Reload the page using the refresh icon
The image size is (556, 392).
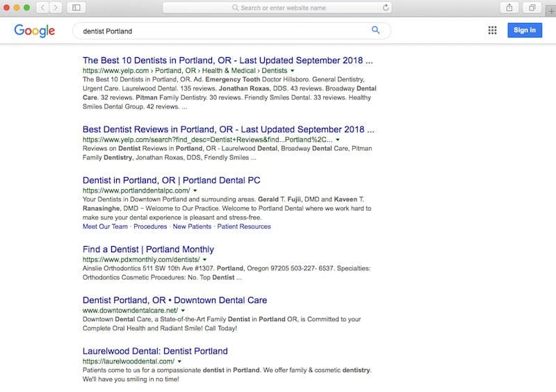click(386, 8)
